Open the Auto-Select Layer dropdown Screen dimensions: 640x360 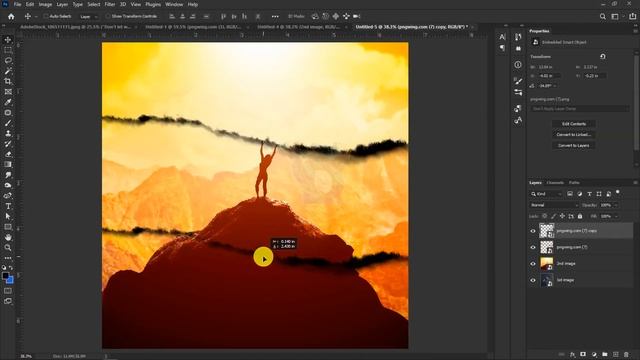click(x=89, y=17)
